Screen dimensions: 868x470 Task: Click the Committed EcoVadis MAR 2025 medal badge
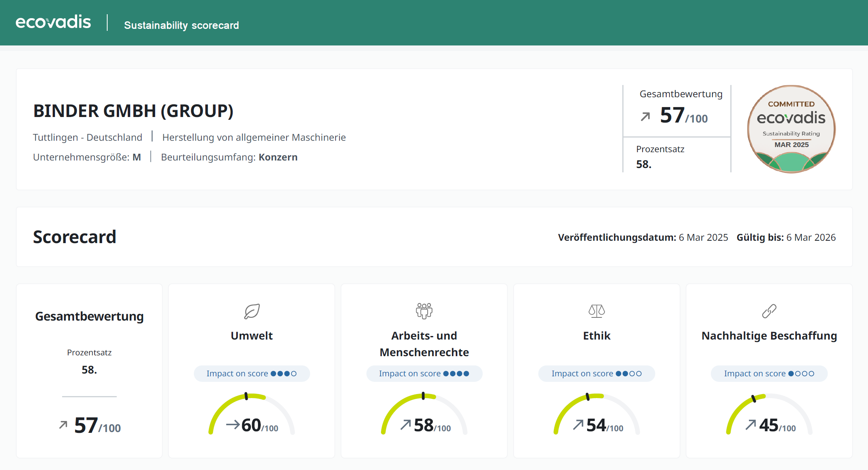point(791,129)
